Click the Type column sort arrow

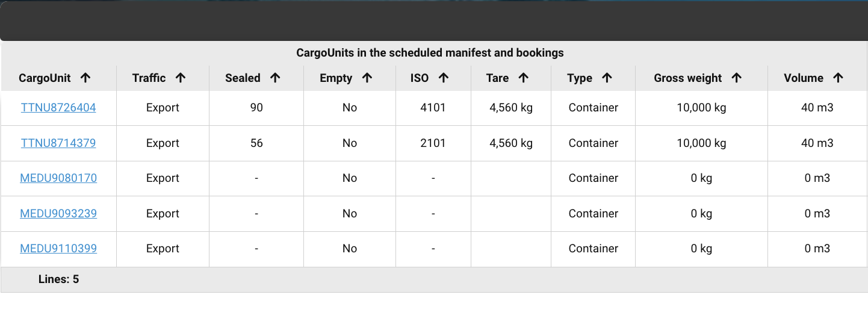tap(607, 78)
